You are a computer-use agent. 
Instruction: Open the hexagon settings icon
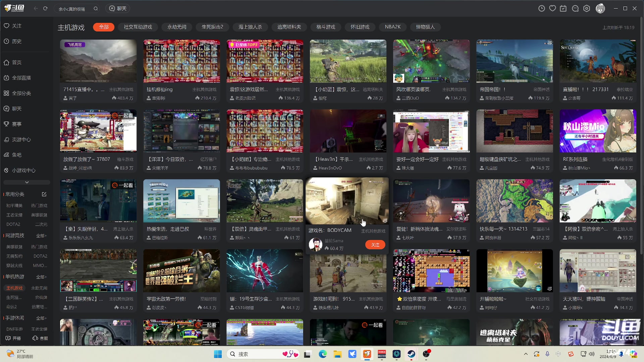coord(587,8)
